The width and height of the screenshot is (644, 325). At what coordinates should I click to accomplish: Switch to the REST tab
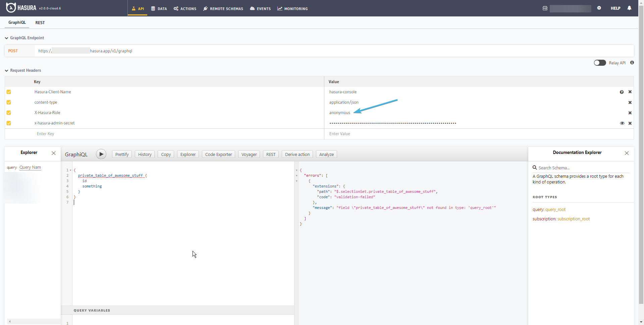[x=40, y=23]
